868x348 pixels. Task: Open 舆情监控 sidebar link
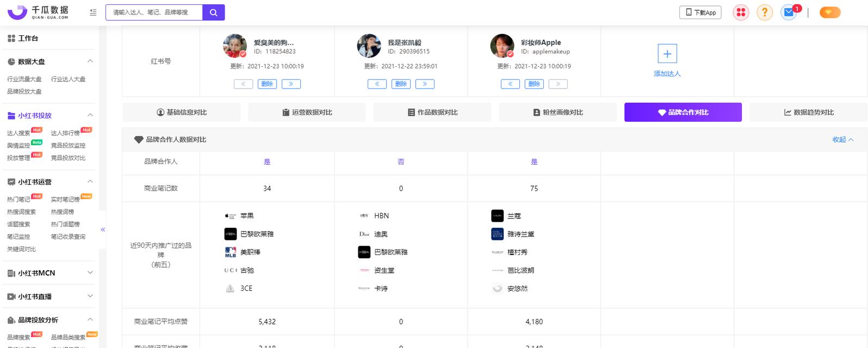tap(18, 146)
